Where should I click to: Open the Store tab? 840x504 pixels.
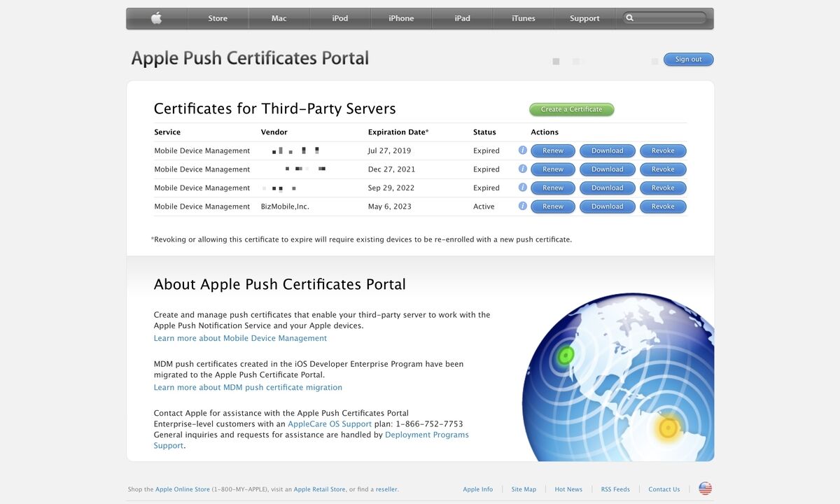point(218,18)
